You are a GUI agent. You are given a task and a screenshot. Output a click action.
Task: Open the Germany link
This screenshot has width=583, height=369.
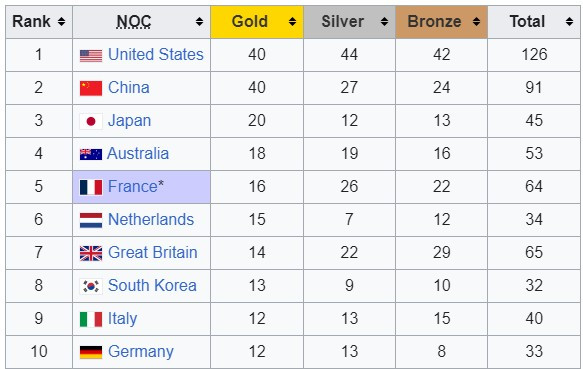(x=141, y=352)
